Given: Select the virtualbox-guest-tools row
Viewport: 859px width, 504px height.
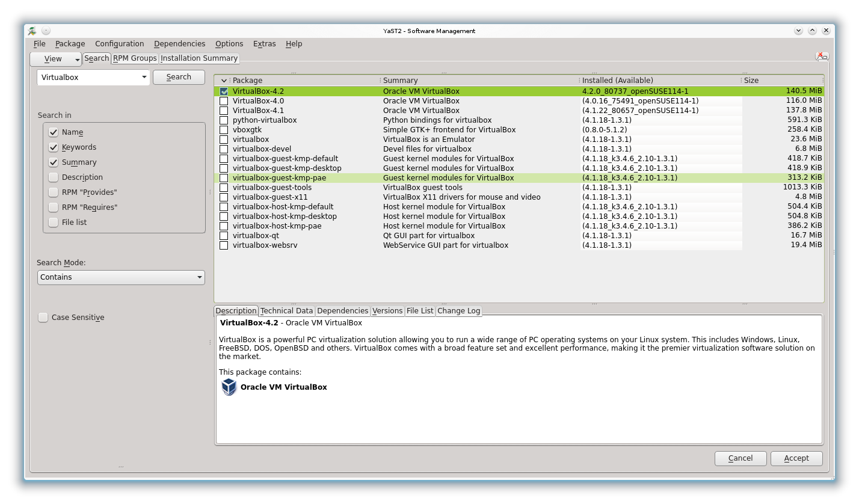Looking at the screenshot, I should click(x=519, y=188).
